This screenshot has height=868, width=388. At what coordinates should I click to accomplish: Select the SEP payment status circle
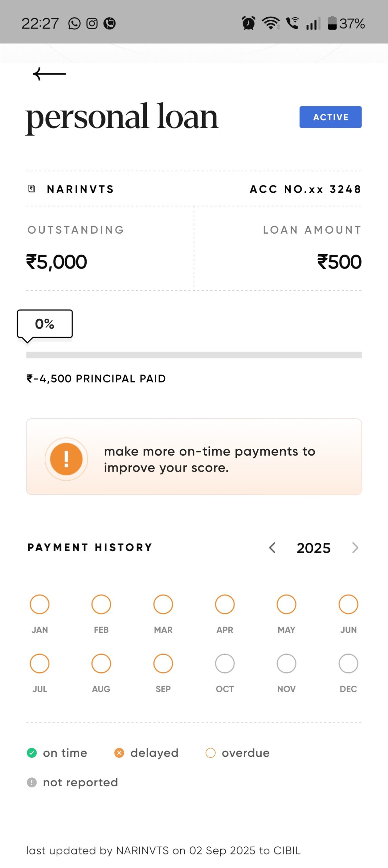[x=163, y=663]
